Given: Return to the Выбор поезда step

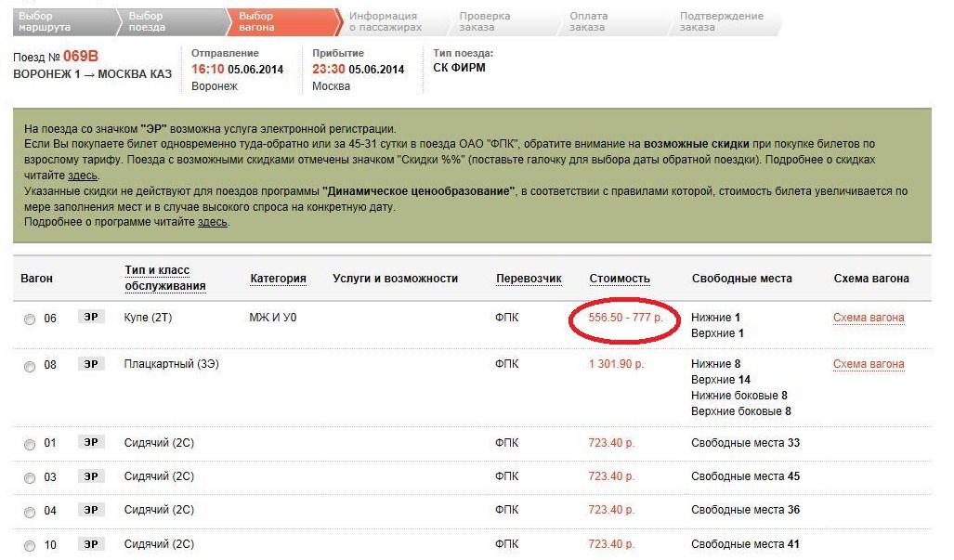Looking at the screenshot, I should point(154,21).
